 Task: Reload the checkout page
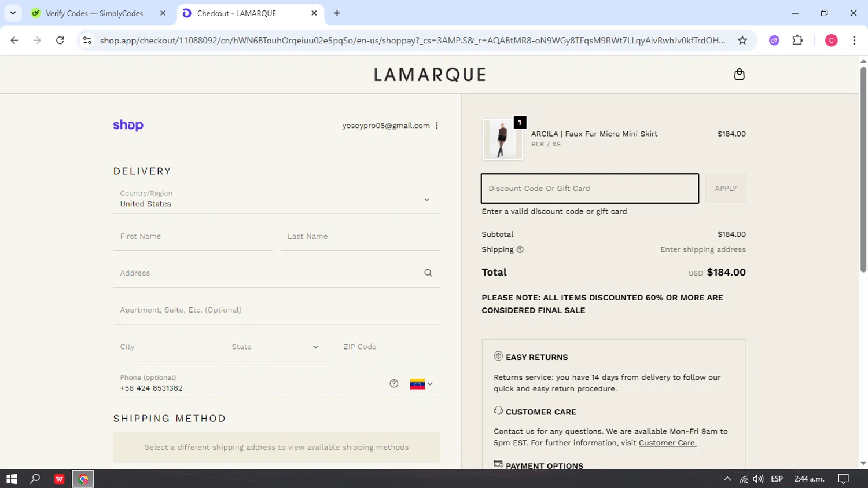pyautogui.click(x=60, y=41)
